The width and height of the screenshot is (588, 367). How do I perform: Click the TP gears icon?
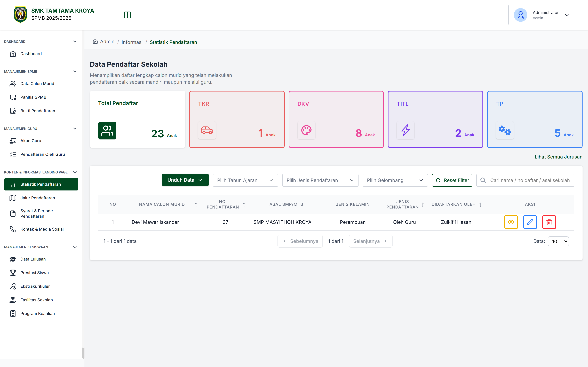[505, 130]
